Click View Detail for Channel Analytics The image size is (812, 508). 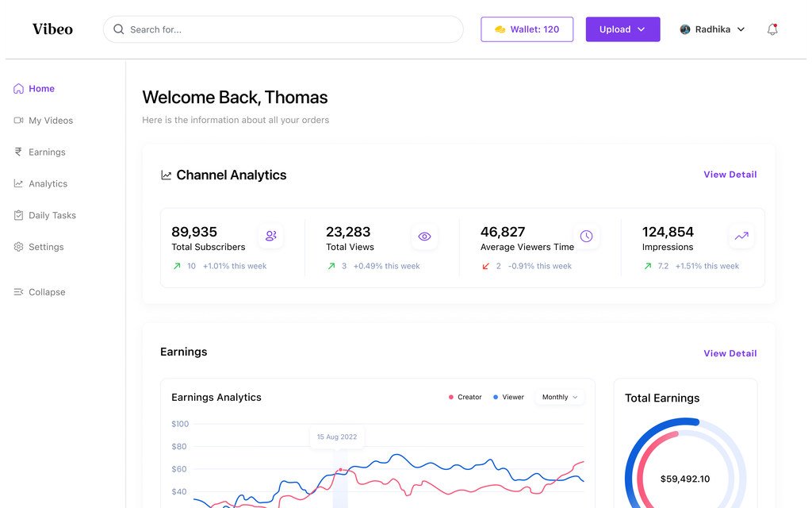(730, 175)
